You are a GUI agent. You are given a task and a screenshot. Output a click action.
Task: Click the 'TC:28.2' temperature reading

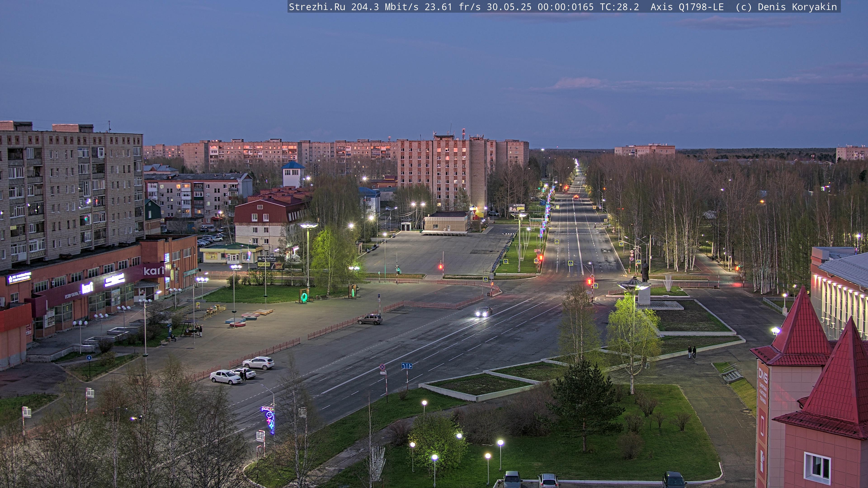619,7
